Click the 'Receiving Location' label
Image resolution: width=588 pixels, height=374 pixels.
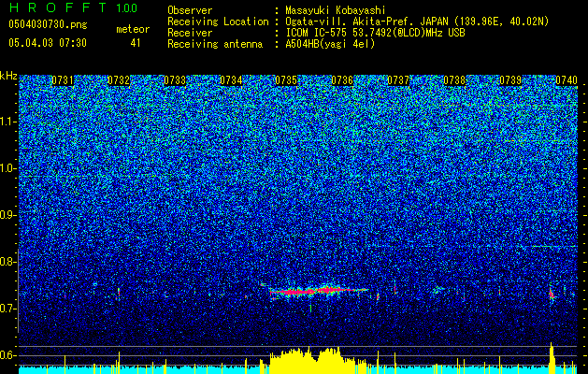(x=218, y=22)
